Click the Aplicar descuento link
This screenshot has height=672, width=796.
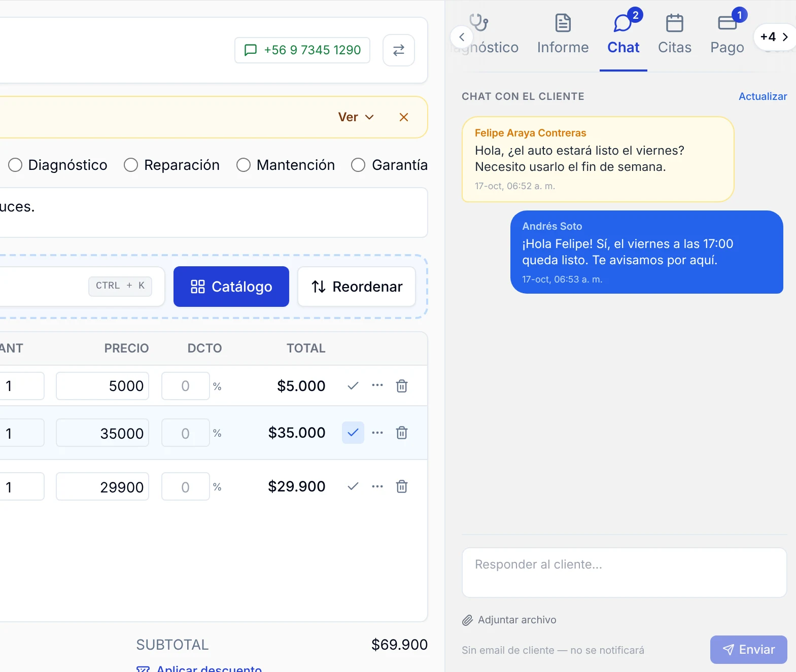point(199,668)
